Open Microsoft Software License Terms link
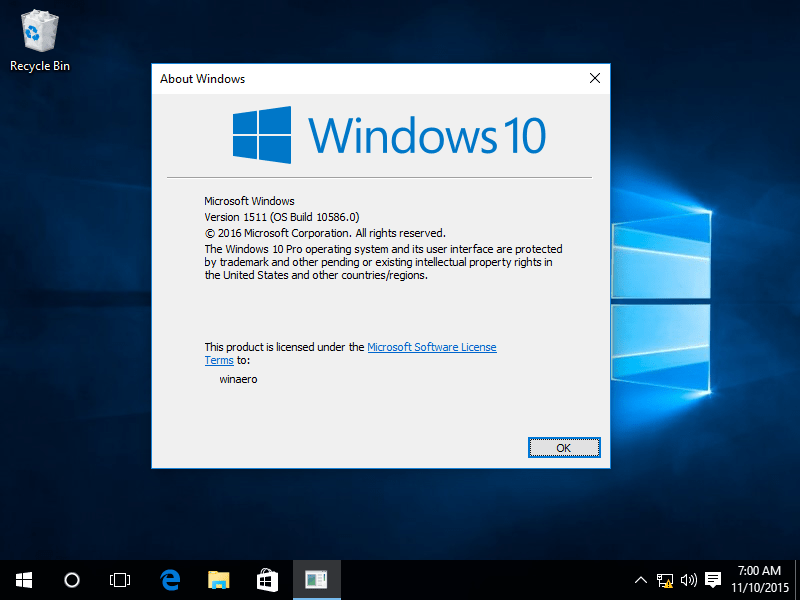This screenshot has width=800, height=600. click(432, 347)
